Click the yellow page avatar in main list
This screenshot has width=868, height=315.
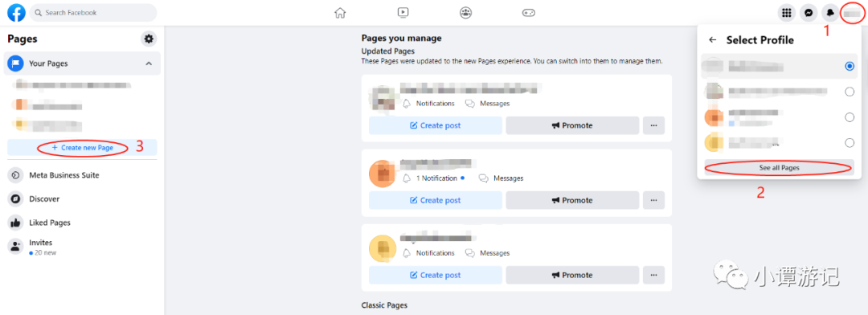[383, 248]
